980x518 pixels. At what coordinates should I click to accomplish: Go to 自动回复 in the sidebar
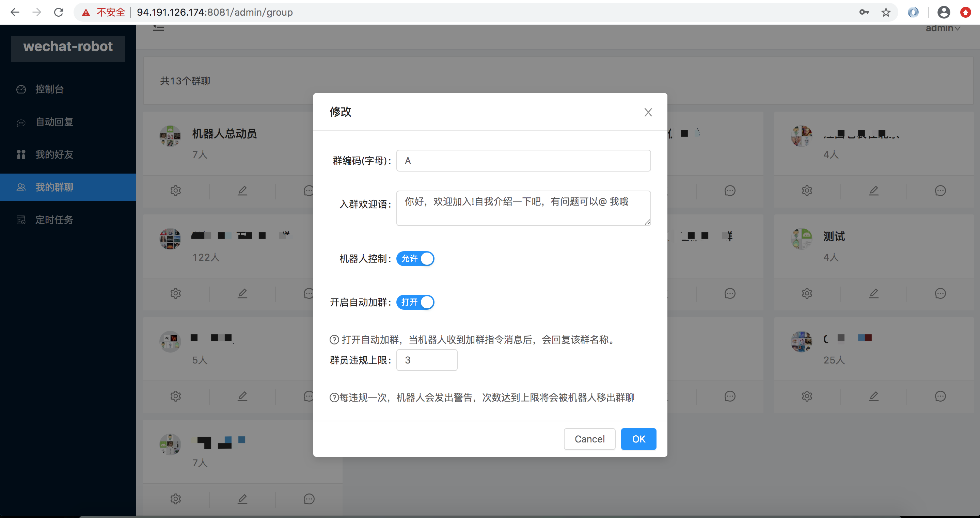[54, 122]
